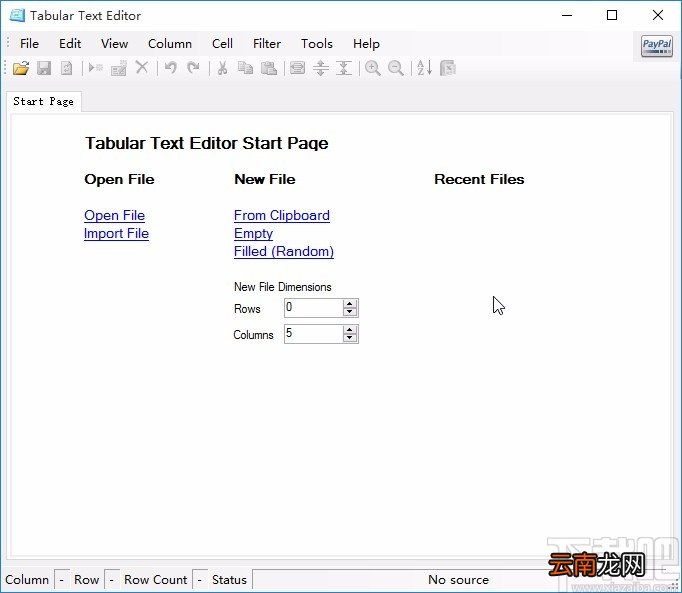Click the zoom in magnifier icon

(373, 68)
